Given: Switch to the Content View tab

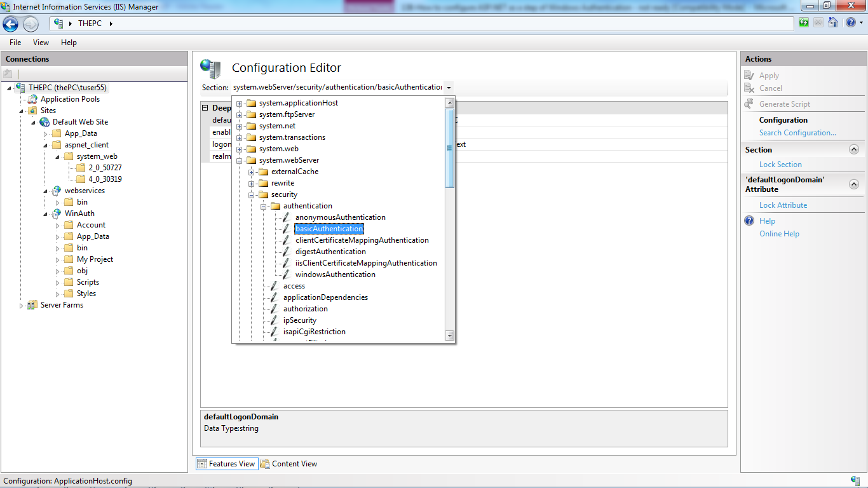Looking at the screenshot, I should (x=288, y=464).
